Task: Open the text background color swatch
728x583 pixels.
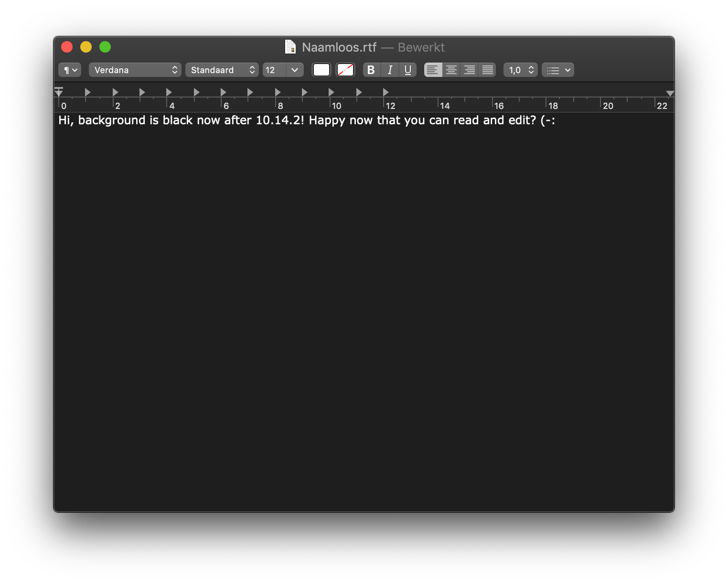Action: click(345, 70)
